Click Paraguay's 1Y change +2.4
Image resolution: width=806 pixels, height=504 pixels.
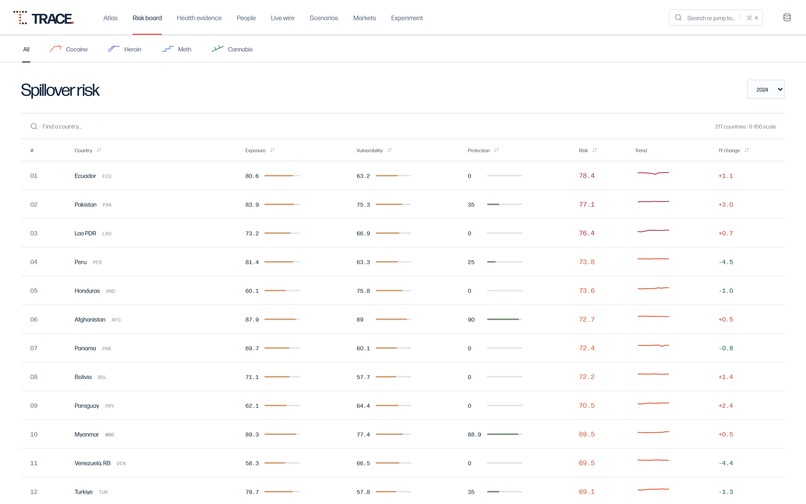(726, 406)
